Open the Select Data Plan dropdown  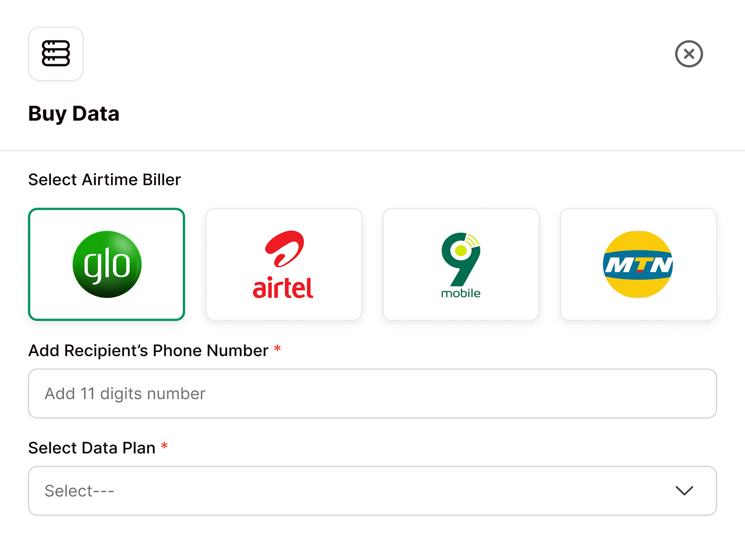[372, 490]
